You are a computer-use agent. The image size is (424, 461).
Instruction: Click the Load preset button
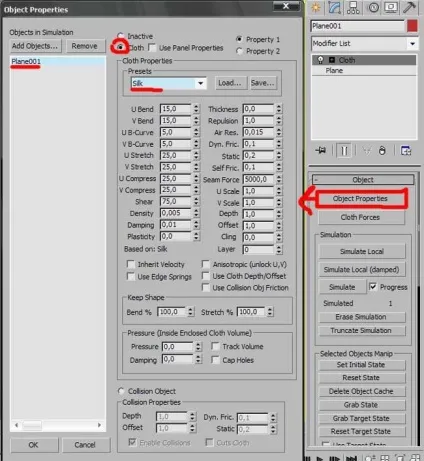tap(230, 83)
